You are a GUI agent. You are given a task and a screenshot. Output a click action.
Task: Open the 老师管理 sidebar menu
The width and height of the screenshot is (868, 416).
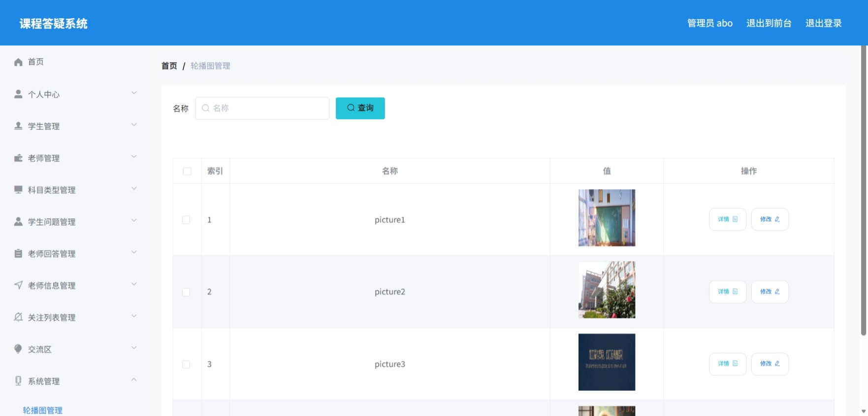point(74,158)
